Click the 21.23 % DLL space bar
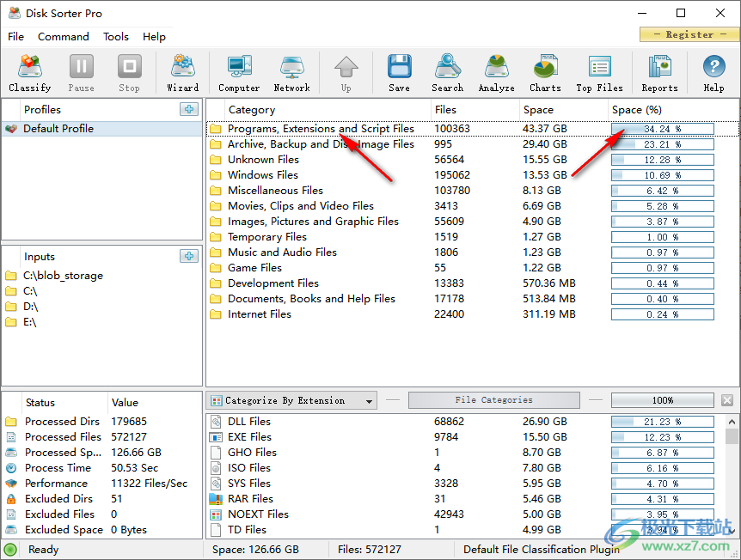 [x=662, y=422]
